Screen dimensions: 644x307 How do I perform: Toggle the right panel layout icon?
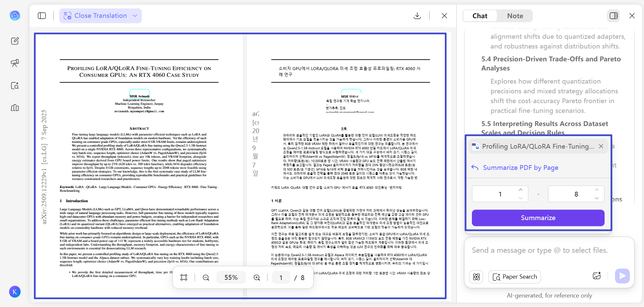click(614, 16)
